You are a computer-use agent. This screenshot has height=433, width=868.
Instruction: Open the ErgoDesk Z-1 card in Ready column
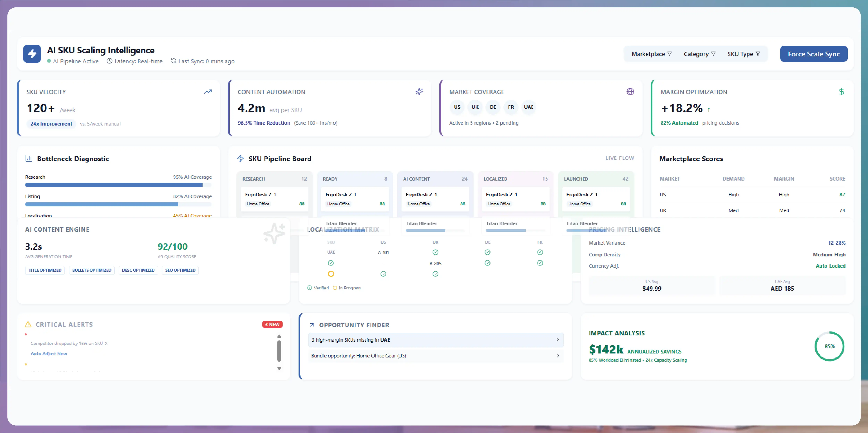click(355, 199)
